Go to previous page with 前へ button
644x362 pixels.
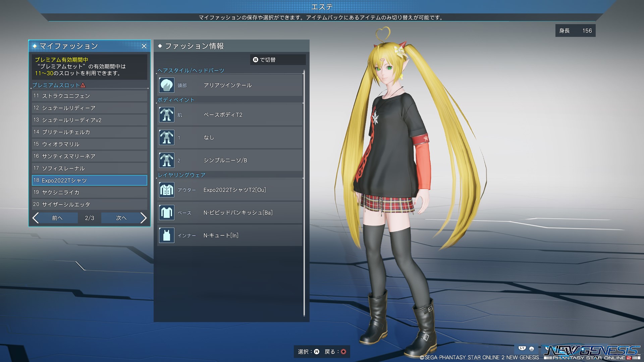[57, 218]
